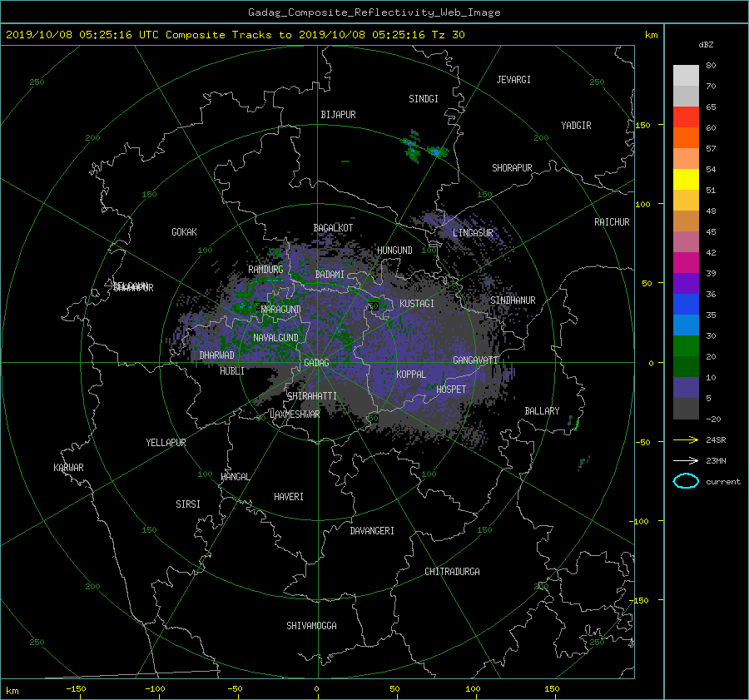Click the LINGASUR city label
The height and width of the screenshot is (700, 749).
point(473,233)
